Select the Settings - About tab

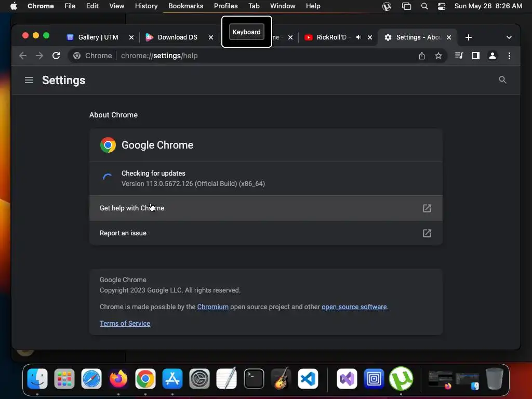point(418,37)
